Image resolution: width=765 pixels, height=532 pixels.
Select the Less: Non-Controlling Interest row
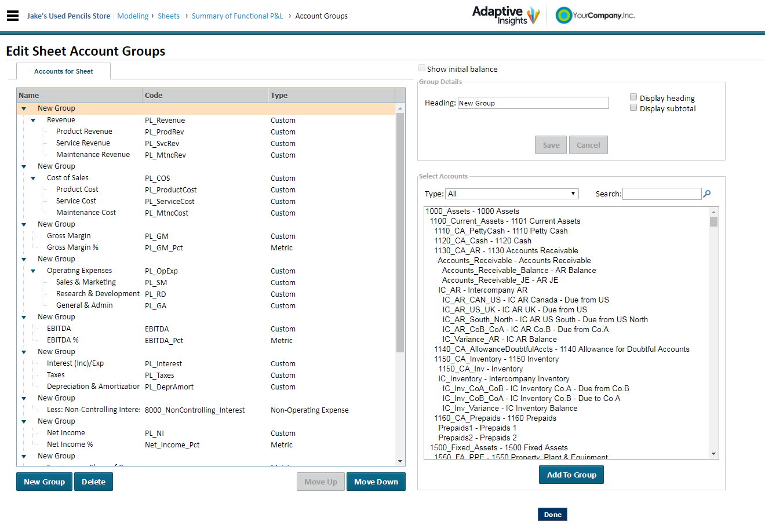(206, 410)
